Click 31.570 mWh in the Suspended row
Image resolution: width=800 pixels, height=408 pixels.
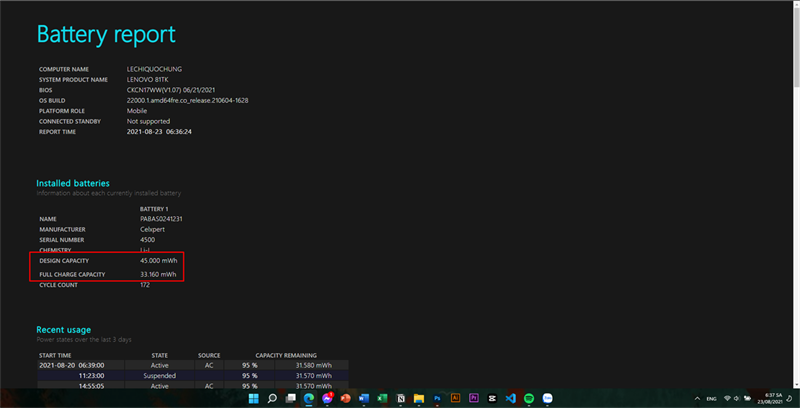point(314,375)
